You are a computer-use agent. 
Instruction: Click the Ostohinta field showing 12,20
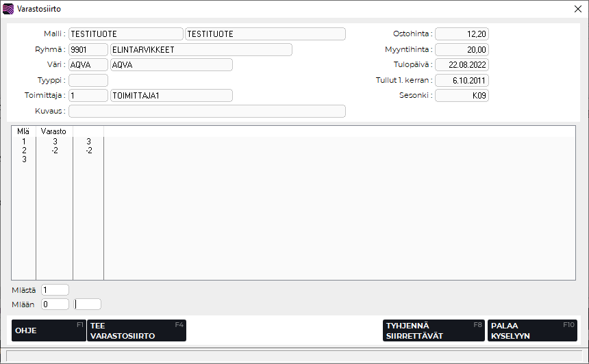click(462, 34)
